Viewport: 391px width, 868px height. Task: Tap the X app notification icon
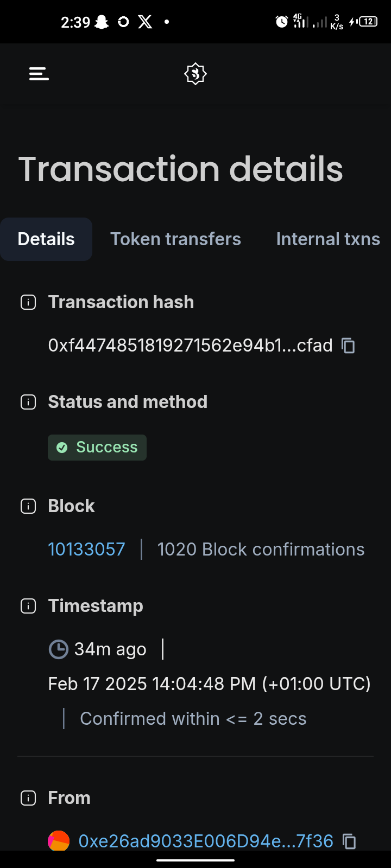click(145, 22)
